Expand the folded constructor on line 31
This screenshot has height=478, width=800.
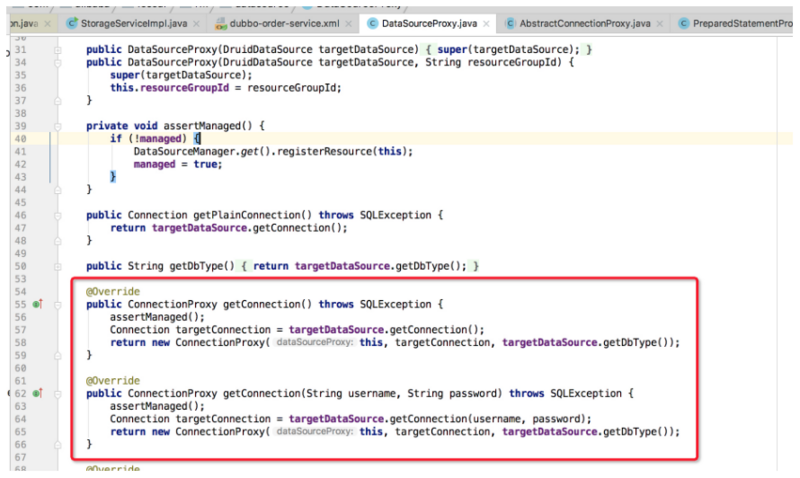click(x=58, y=50)
